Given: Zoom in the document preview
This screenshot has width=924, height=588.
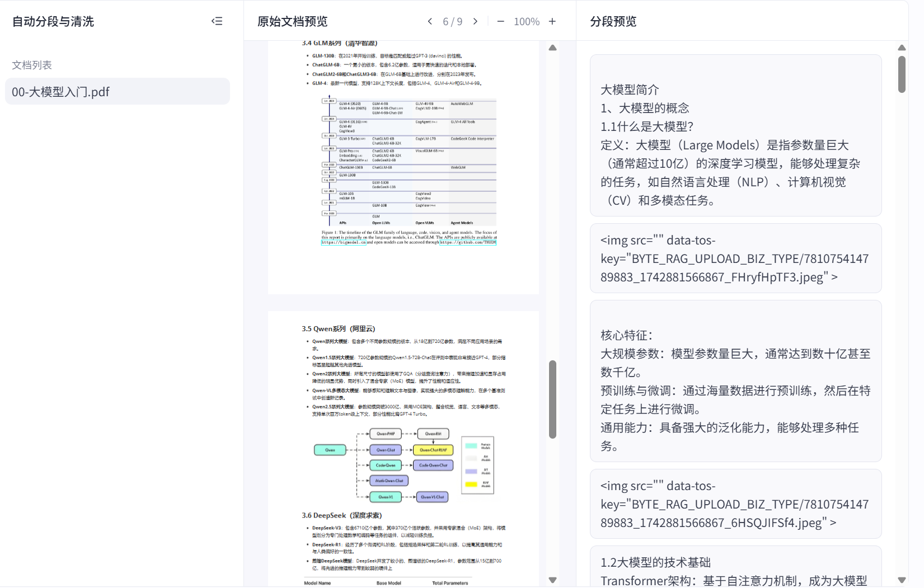Looking at the screenshot, I should [x=552, y=21].
